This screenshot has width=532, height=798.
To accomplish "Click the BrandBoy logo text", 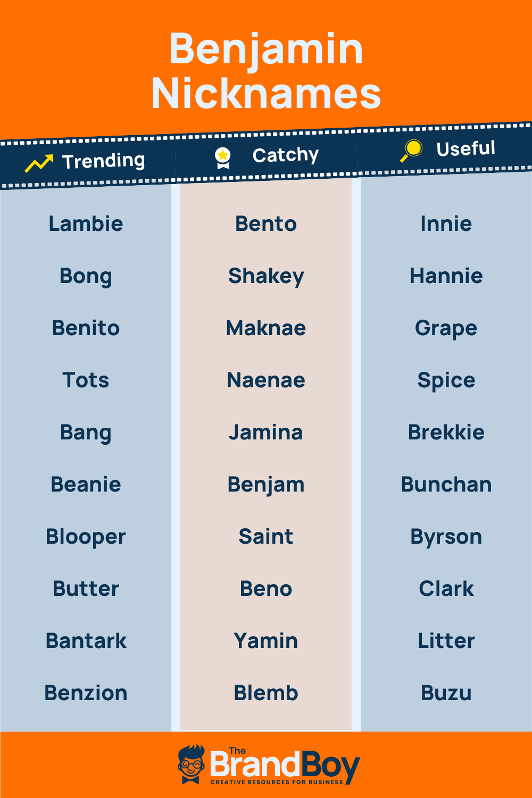I will (285, 766).
